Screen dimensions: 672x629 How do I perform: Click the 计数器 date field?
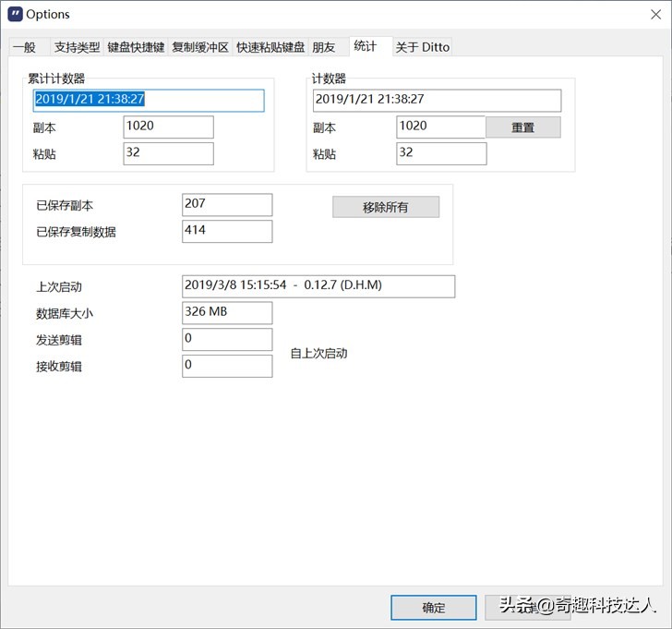(x=437, y=100)
